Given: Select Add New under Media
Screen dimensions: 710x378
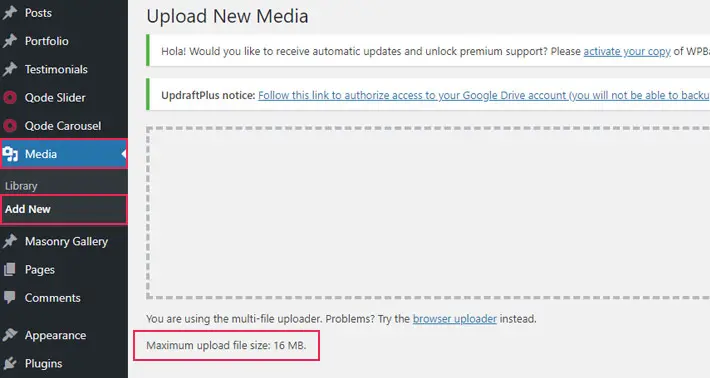Looking at the screenshot, I should (28, 209).
